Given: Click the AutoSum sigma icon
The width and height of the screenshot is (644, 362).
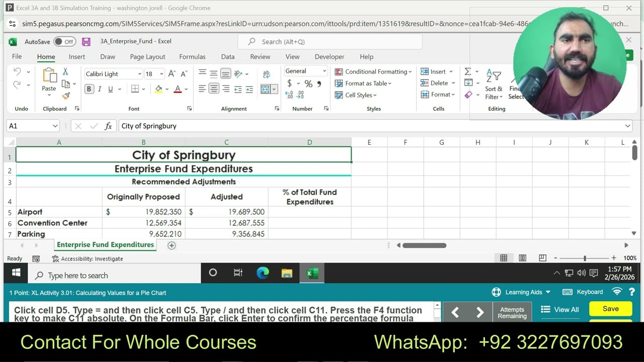Looking at the screenshot, I should click(468, 71).
